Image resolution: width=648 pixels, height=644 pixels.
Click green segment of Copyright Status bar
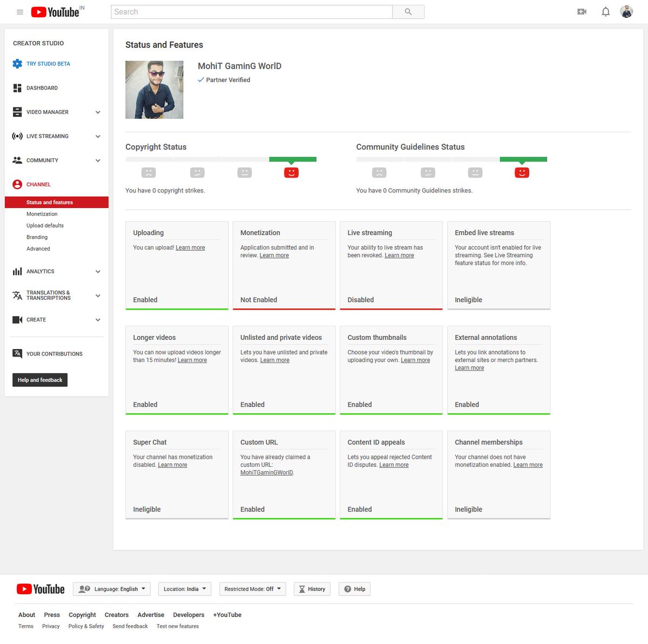293,159
